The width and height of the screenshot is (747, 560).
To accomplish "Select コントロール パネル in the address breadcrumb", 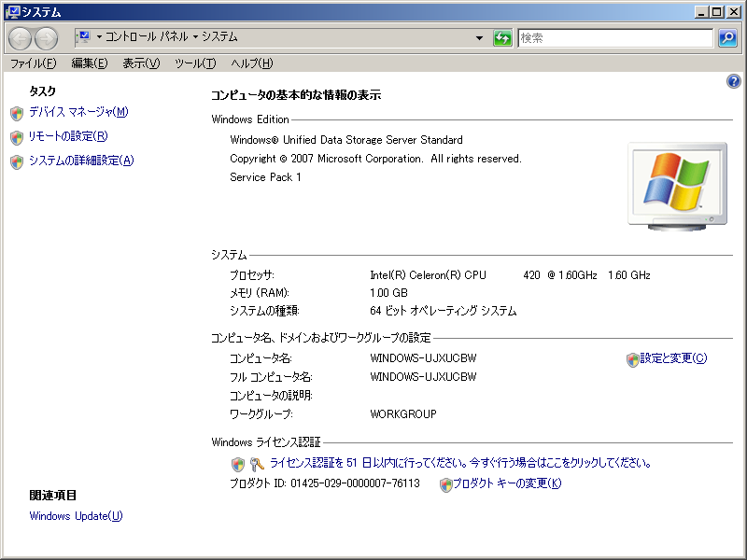I will click(x=147, y=36).
